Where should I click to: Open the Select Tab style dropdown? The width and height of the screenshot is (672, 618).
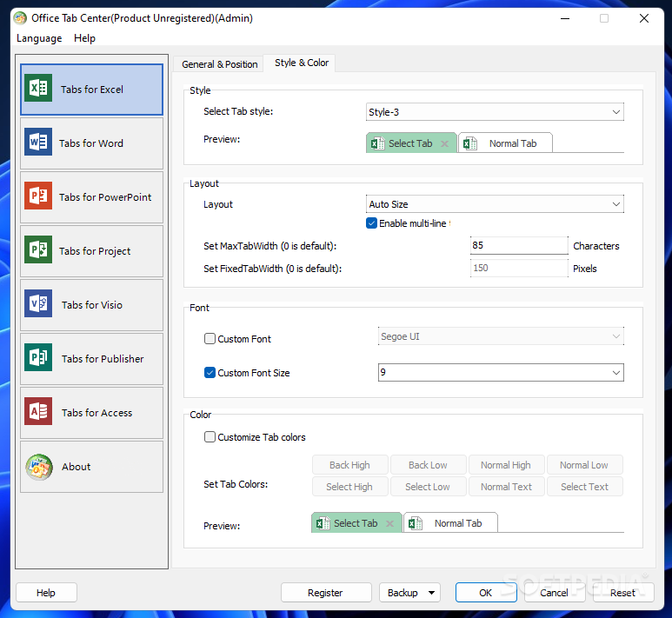[495, 112]
